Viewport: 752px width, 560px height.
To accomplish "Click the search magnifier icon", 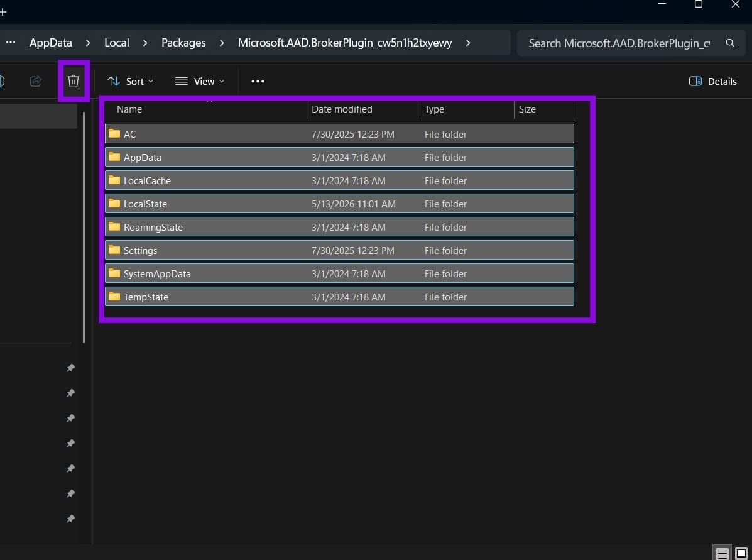I will [730, 43].
